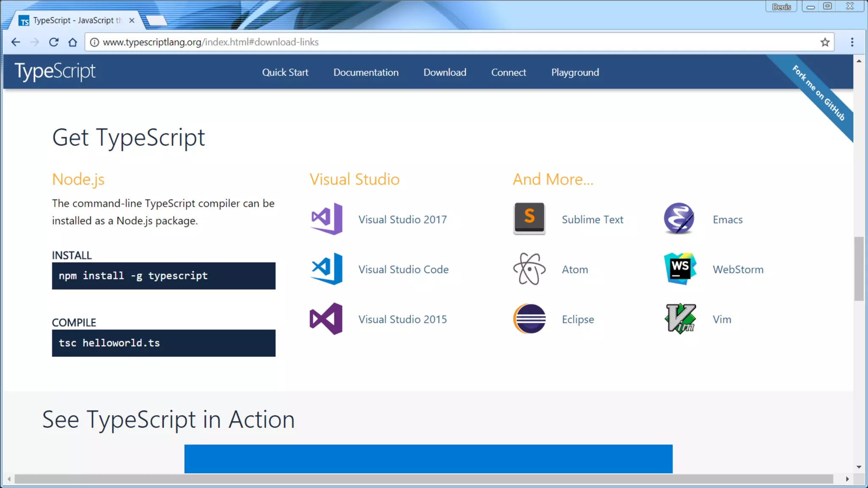This screenshot has width=868, height=488.
Task: Click the Vim logo icon
Action: (x=680, y=319)
